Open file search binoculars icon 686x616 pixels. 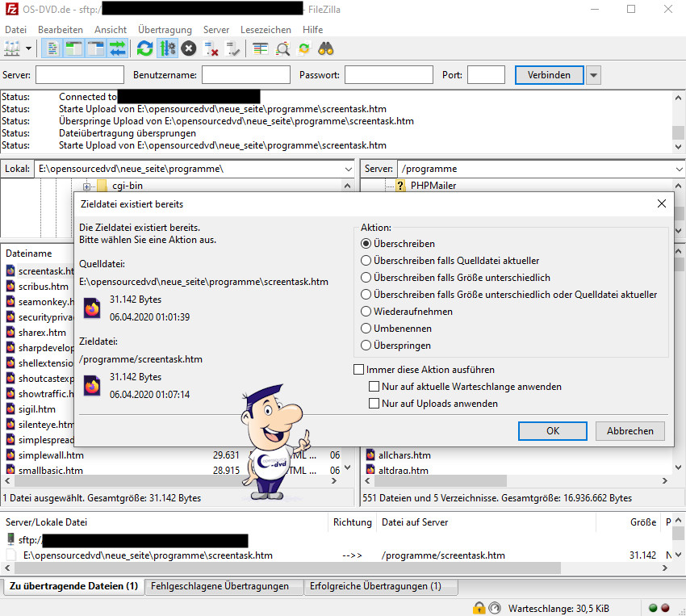coord(326,48)
